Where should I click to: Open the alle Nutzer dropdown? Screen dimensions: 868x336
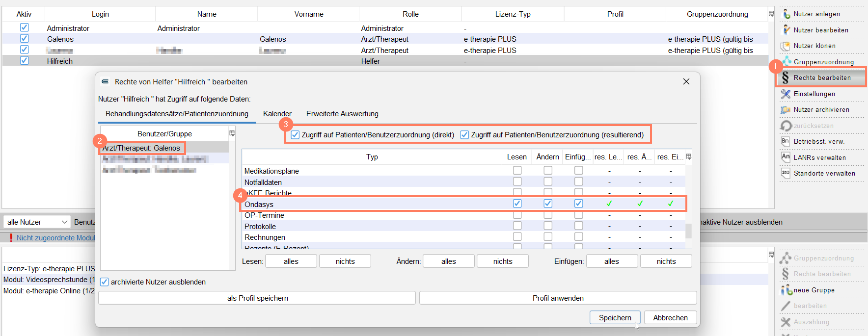37,222
